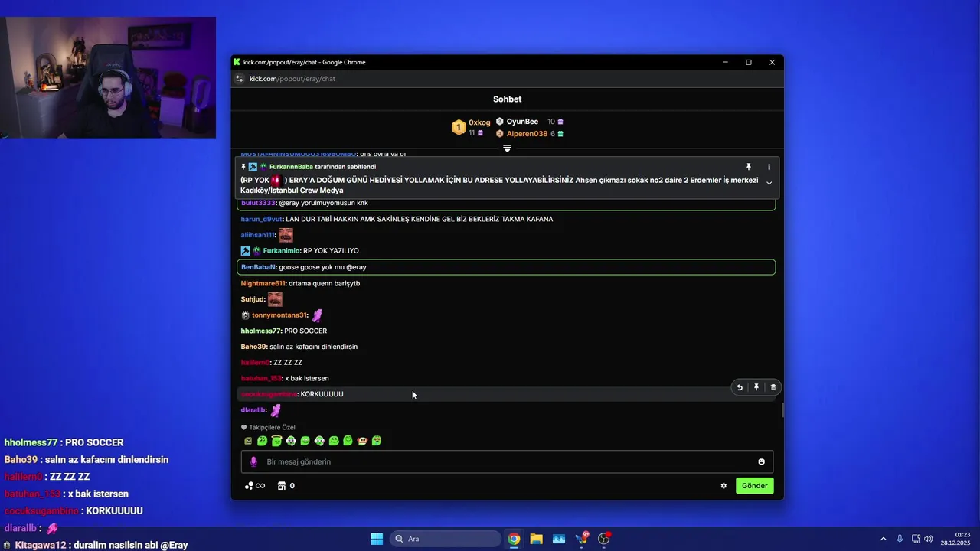Click the emote in Suhjud's message
The image size is (980, 551).
click(275, 299)
